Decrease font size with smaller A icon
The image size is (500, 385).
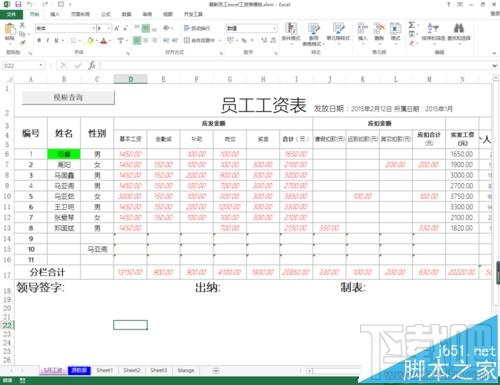pos(126,28)
